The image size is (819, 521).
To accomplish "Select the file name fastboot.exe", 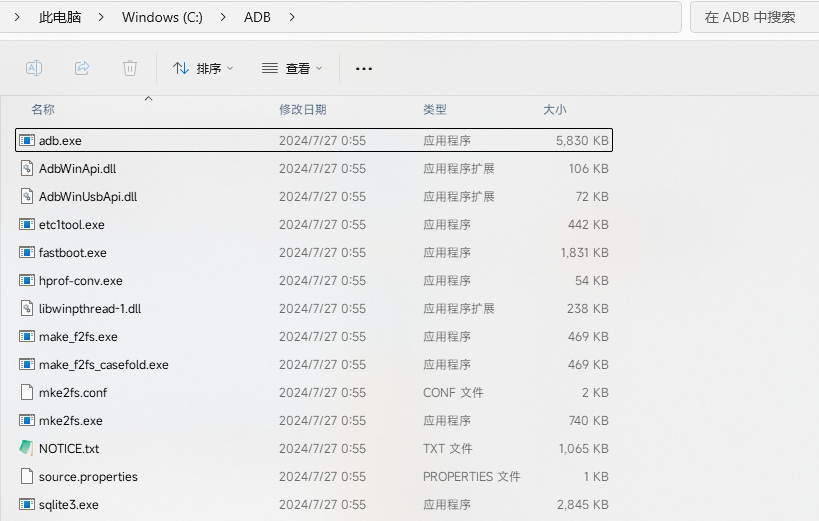I will tap(73, 253).
